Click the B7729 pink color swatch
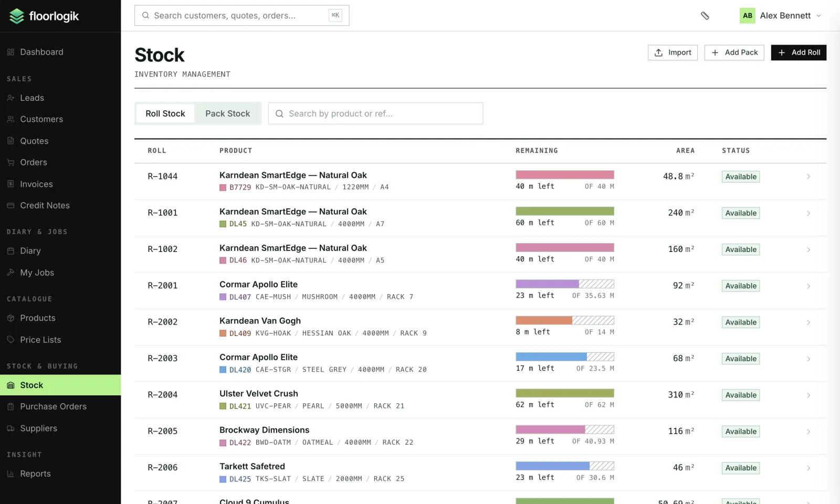The width and height of the screenshot is (840, 504). click(223, 187)
